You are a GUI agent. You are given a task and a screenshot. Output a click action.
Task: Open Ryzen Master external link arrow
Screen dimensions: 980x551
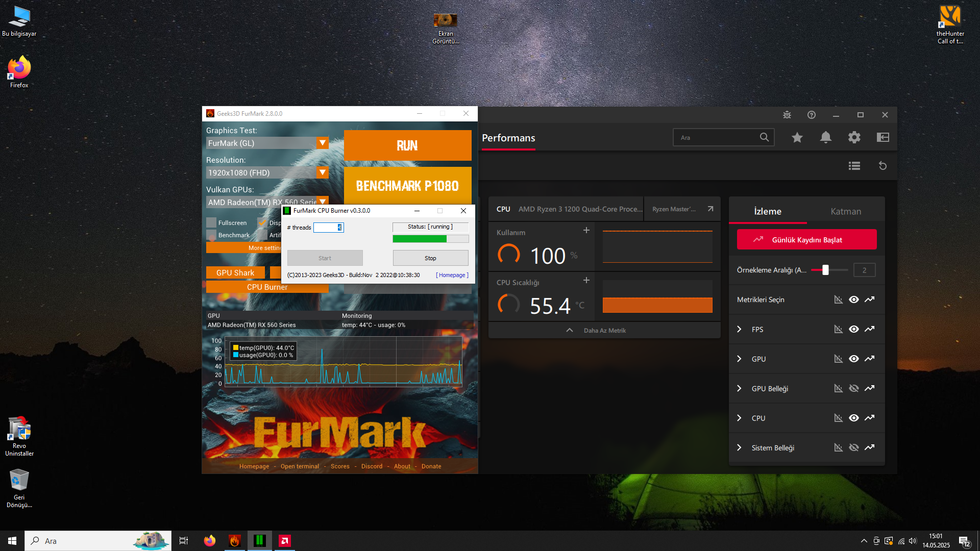coord(710,209)
